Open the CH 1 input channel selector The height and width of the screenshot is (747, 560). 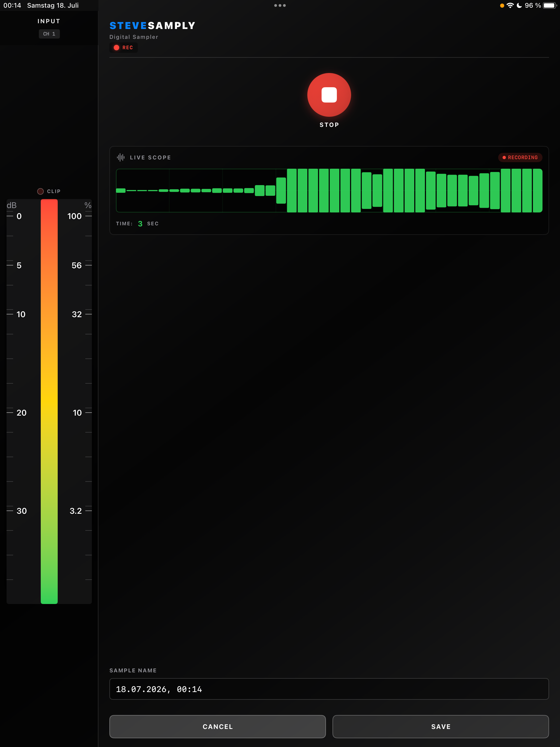49,34
